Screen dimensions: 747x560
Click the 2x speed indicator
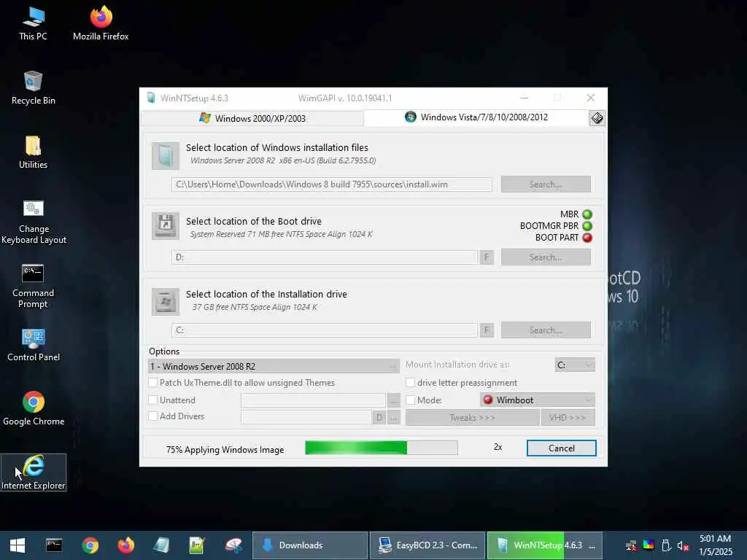pyautogui.click(x=498, y=447)
